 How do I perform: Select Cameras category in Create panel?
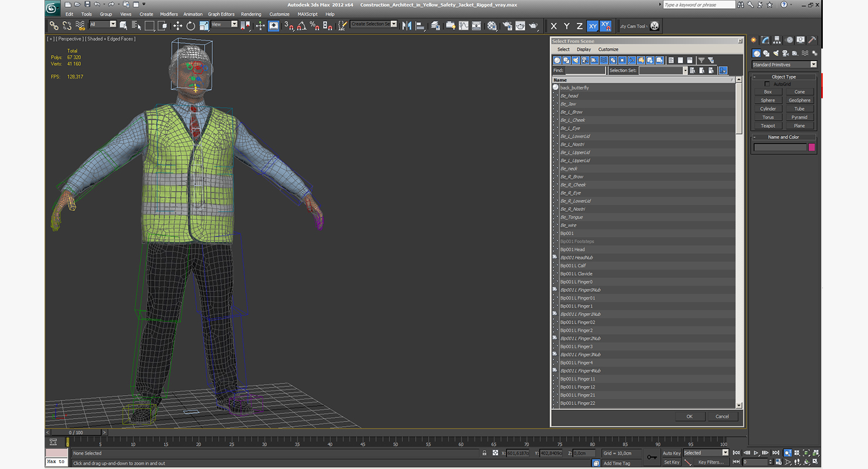(786, 53)
